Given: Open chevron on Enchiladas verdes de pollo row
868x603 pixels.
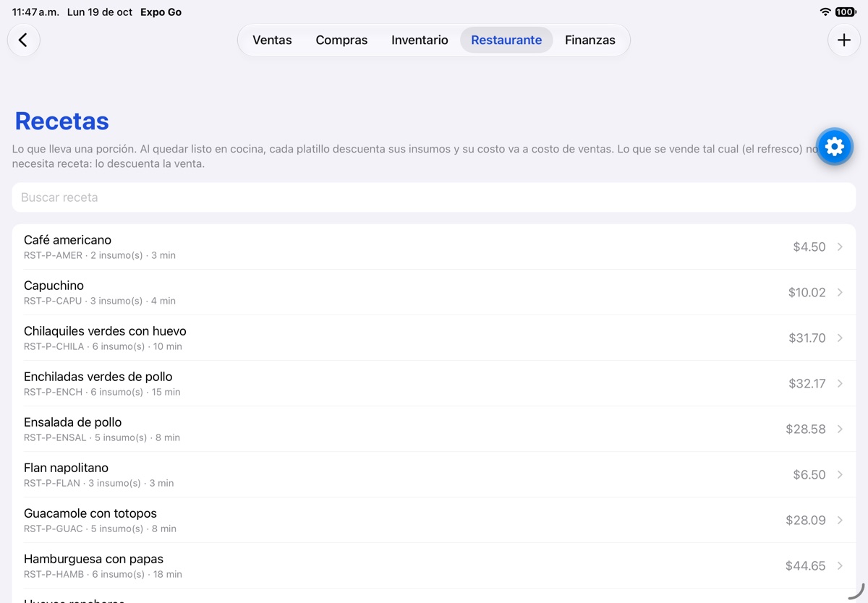Looking at the screenshot, I should [x=840, y=383].
